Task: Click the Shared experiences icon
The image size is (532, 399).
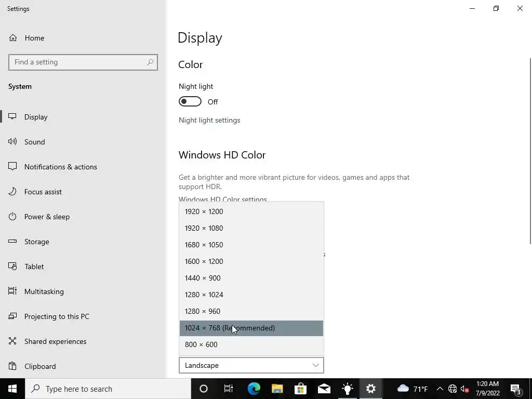Action: pos(12,341)
